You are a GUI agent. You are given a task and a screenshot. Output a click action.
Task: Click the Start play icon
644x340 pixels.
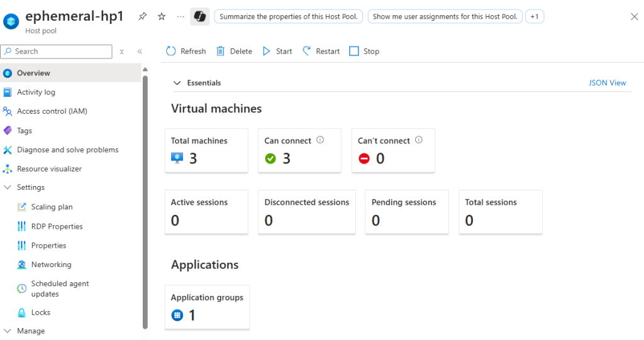click(267, 51)
